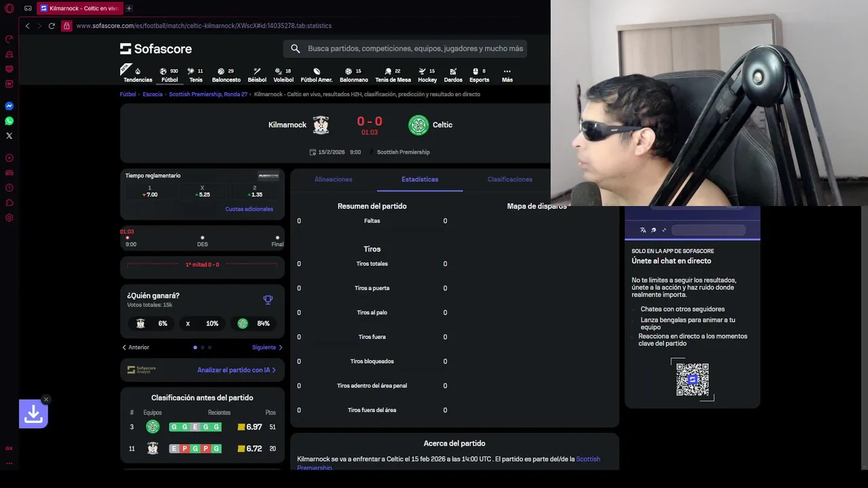Click the Fútbol breadcrumb link
The height and width of the screenshot is (488, 868).
click(x=128, y=94)
